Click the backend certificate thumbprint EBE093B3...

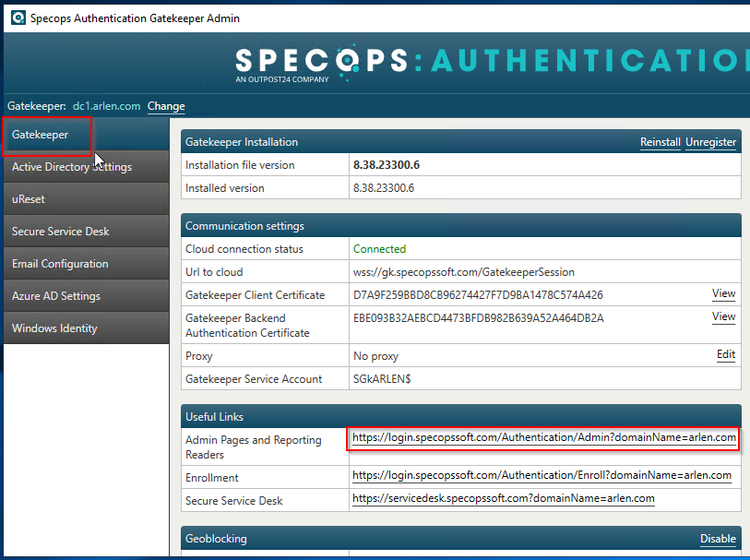478,318
